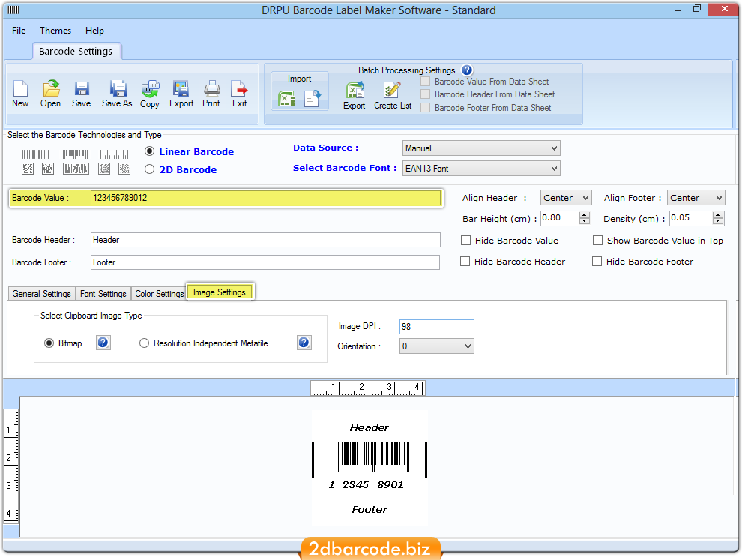Click the Bar Height value field
The height and width of the screenshot is (560, 742).
(560, 217)
